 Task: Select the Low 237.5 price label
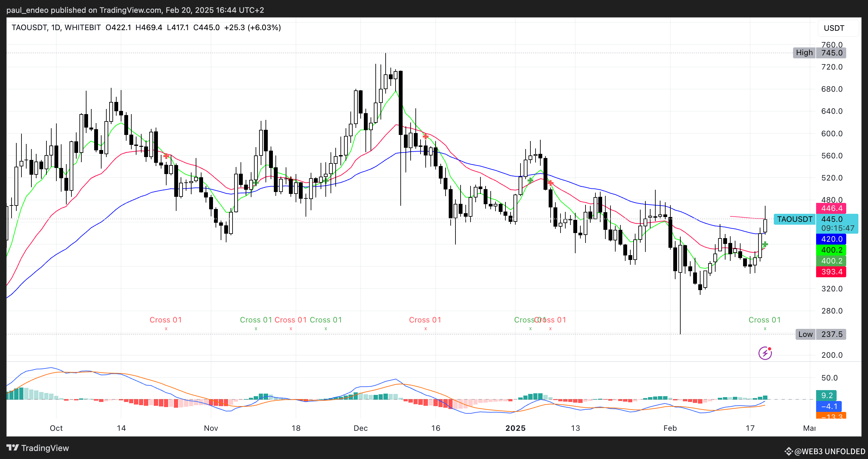(x=821, y=334)
